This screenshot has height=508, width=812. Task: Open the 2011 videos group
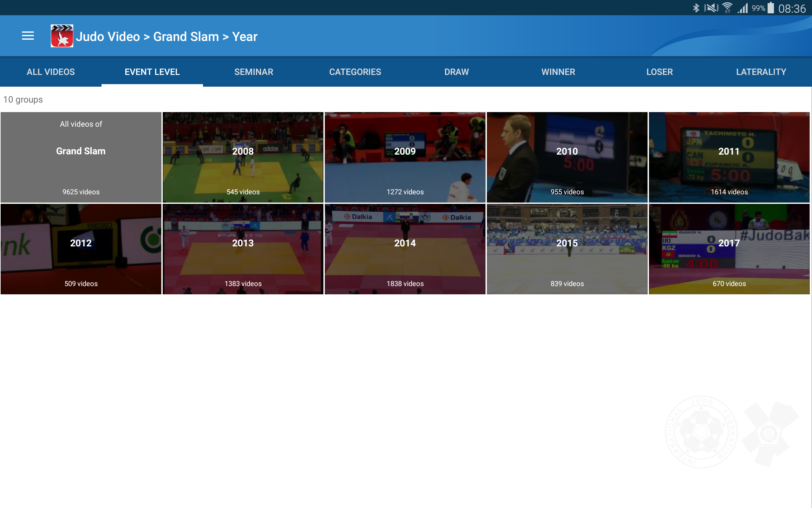coord(729,157)
